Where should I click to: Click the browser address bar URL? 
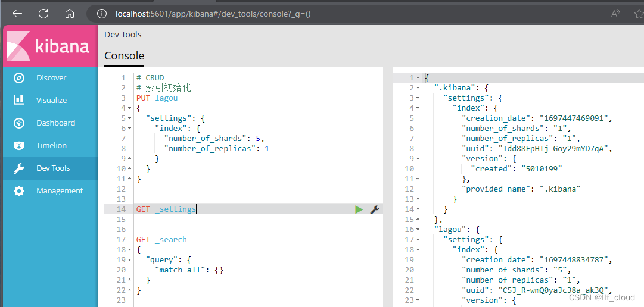click(x=213, y=14)
